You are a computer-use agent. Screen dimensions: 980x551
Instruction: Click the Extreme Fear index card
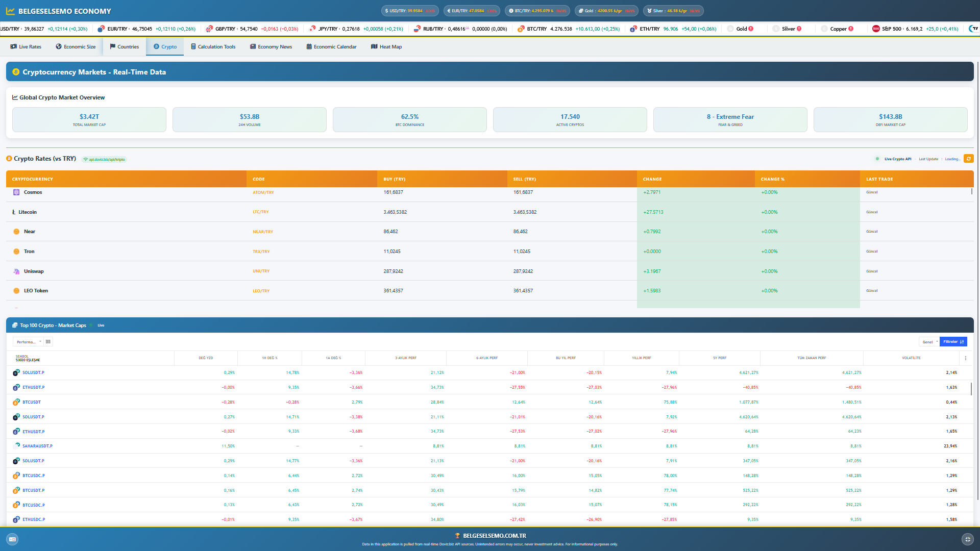click(x=730, y=120)
